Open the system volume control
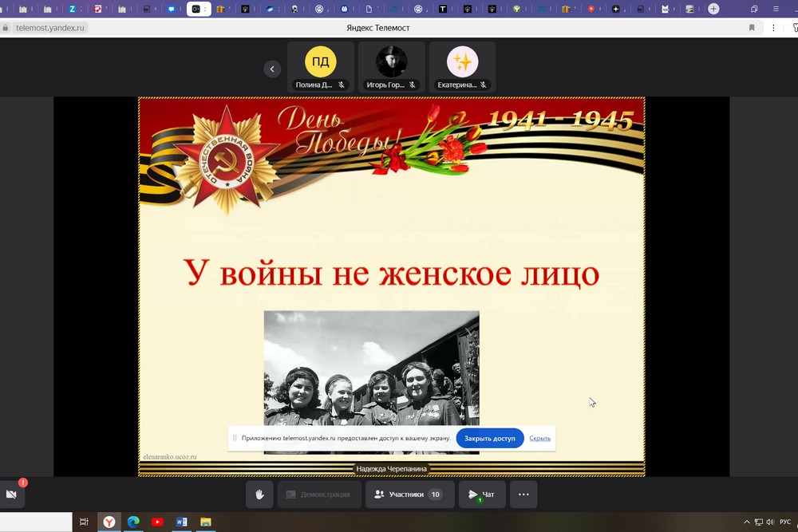 [769, 522]
